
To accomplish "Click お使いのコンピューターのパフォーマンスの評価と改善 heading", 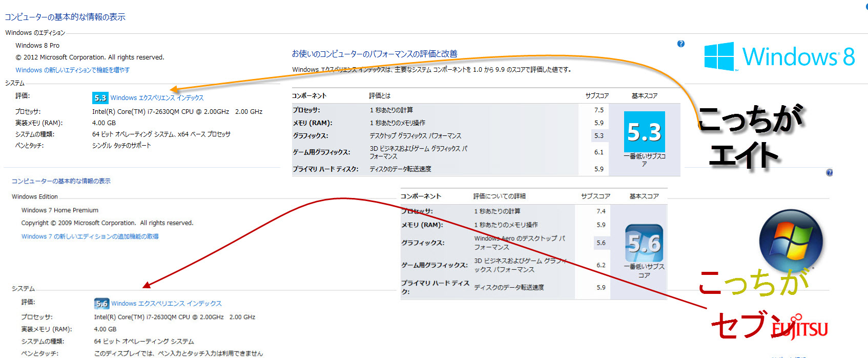I will point(375,54).
